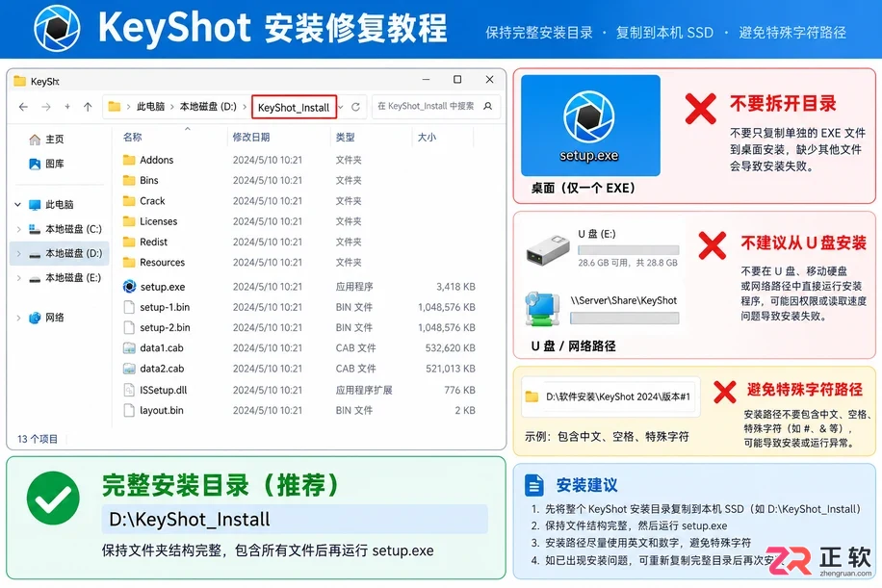This screenshot has height=588, width=882.
Task: Click the search magnifier icon
Action: tap(487, 106)
